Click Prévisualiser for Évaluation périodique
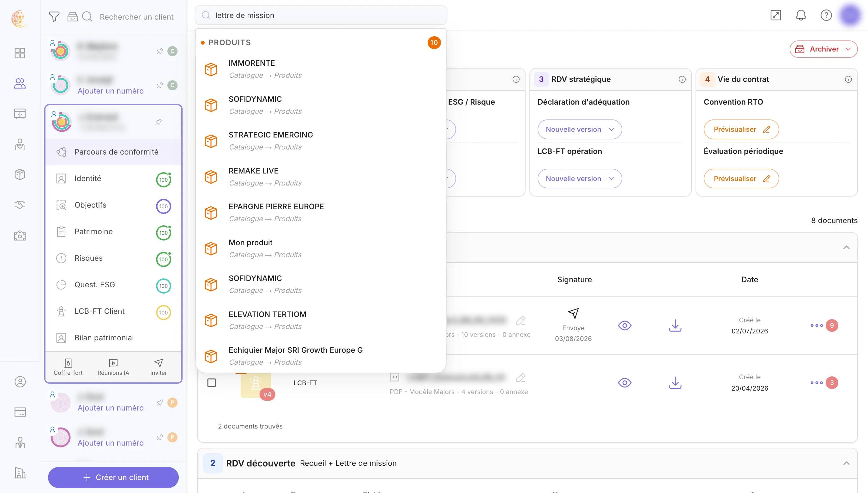 (741, 179)
